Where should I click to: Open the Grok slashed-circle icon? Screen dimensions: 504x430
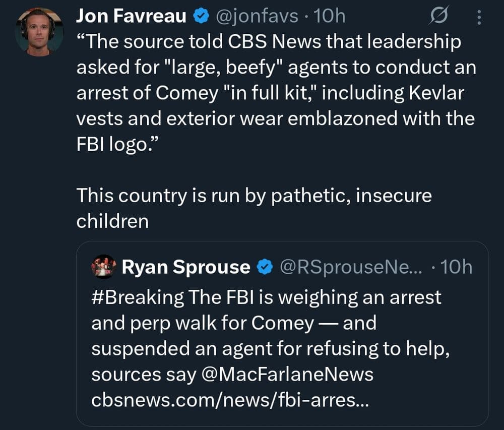coord(437,18)
